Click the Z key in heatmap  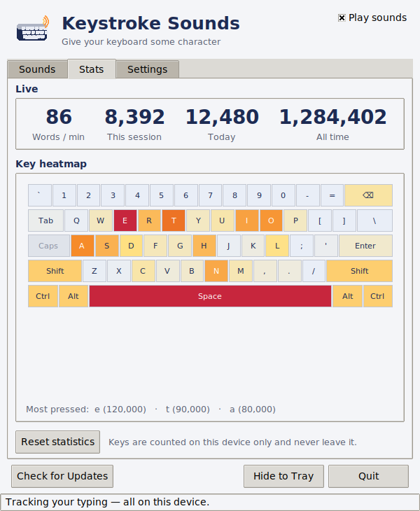click(94, 271)
